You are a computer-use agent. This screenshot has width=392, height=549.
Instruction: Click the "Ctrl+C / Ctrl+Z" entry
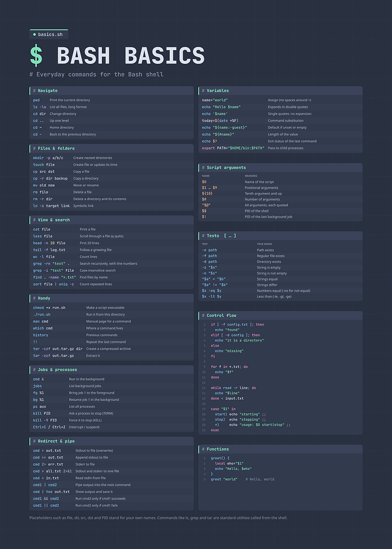pos(49,427)
